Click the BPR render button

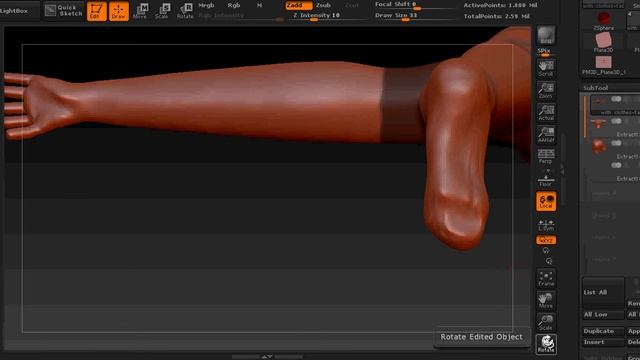(546, 36)
